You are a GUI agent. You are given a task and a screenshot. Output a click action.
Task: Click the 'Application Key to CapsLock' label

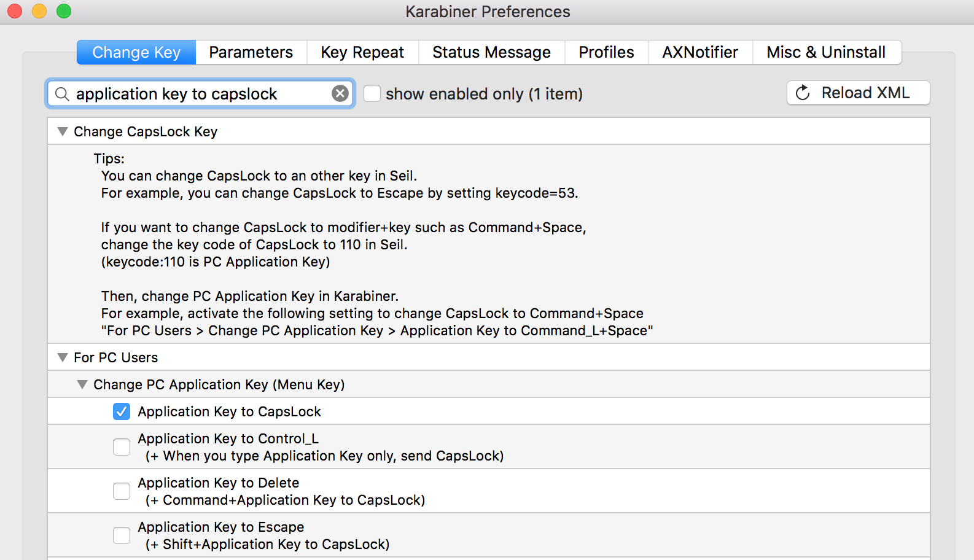click(x=229, y=411)
